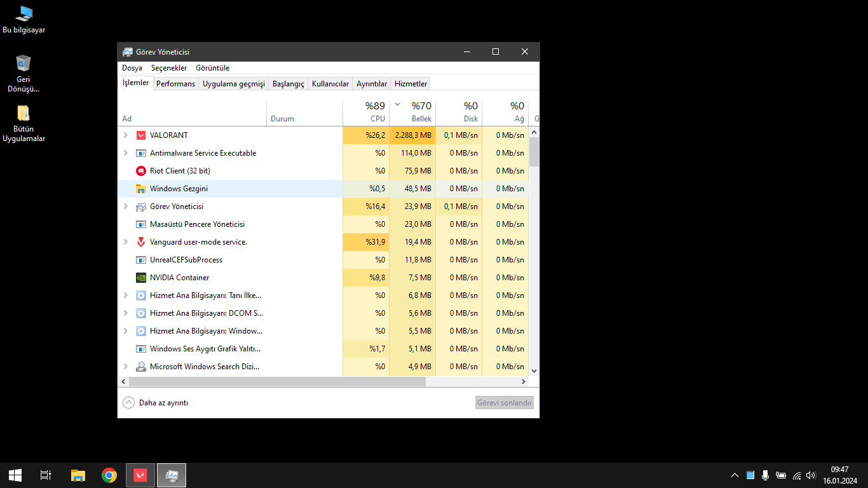Click the process list scroll-up arrow
Screen dimensions: 868x488
coord(534,132)
